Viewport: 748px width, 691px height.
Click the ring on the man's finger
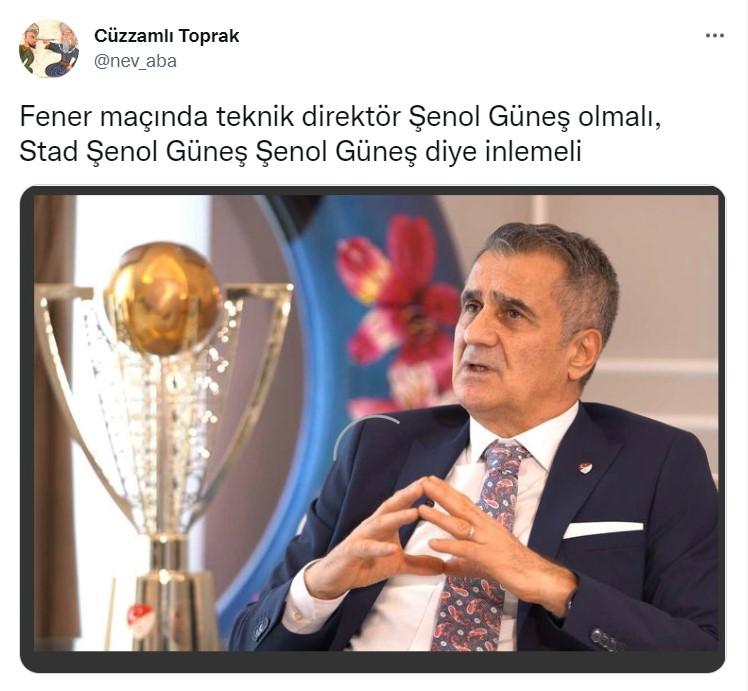(470, 532)
